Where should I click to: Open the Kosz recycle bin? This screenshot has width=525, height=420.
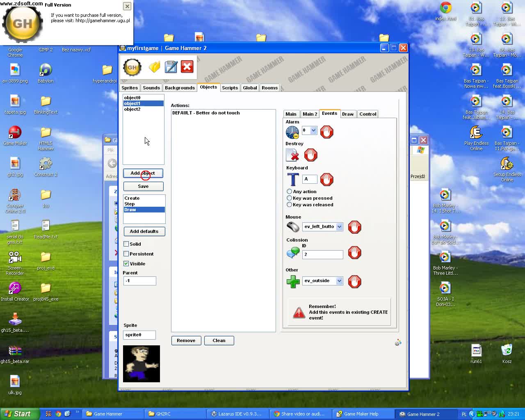pos(507,354)
